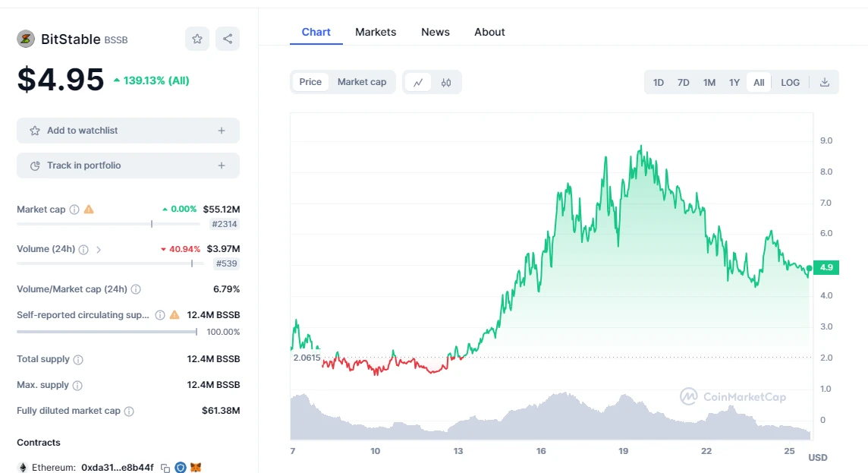This screenshot has height=473, width=868.
Task: Select the line chart style icon
Action: [x=418, y=82]
